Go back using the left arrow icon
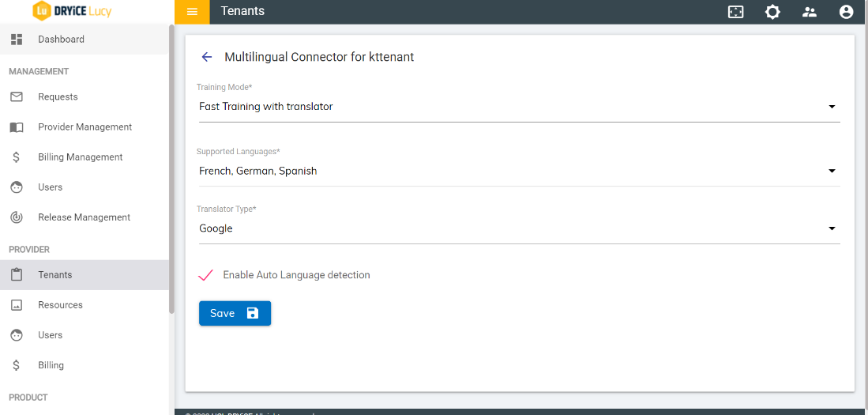The image size is (868, 415). (207, 57)
